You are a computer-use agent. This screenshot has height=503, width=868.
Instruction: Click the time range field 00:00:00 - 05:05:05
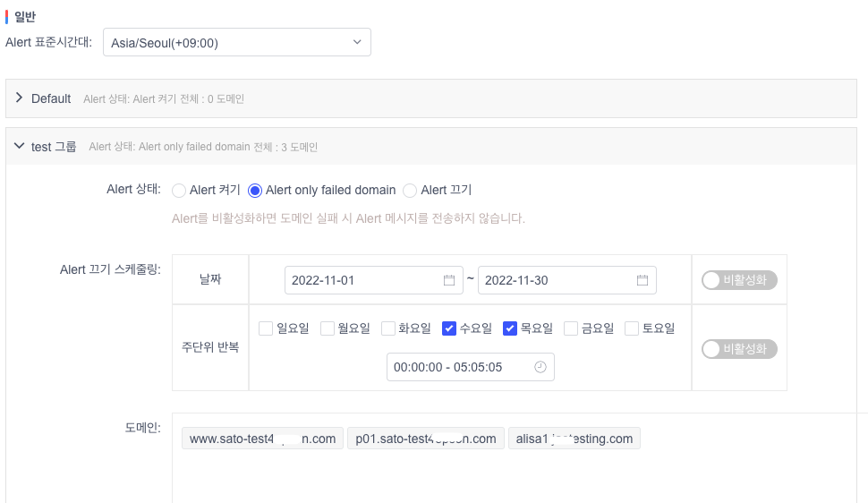coord(471,367)
